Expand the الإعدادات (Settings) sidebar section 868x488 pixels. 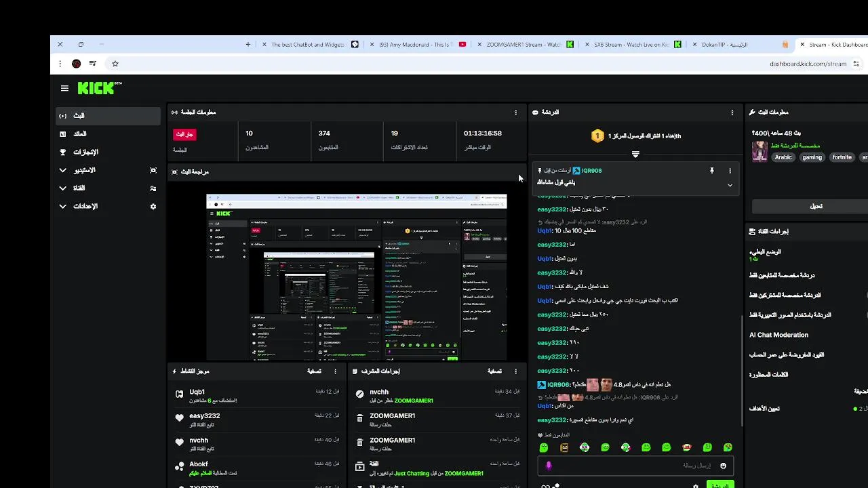63,206
